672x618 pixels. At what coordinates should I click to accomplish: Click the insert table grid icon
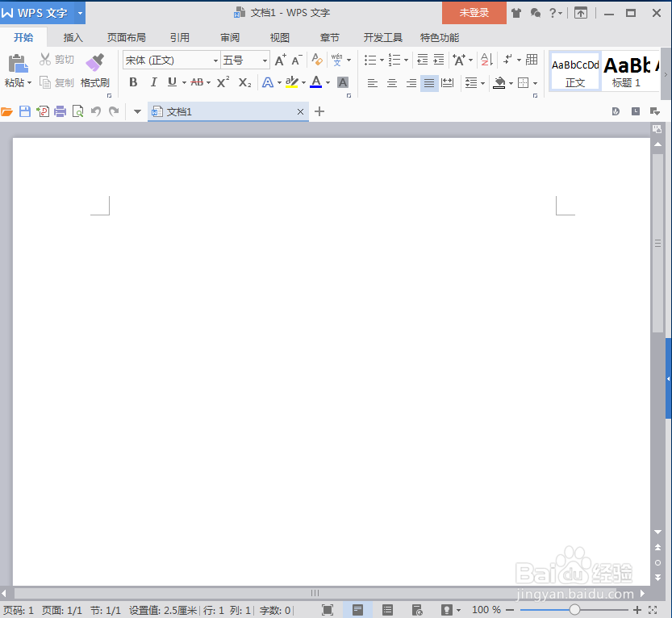(532, 60)
